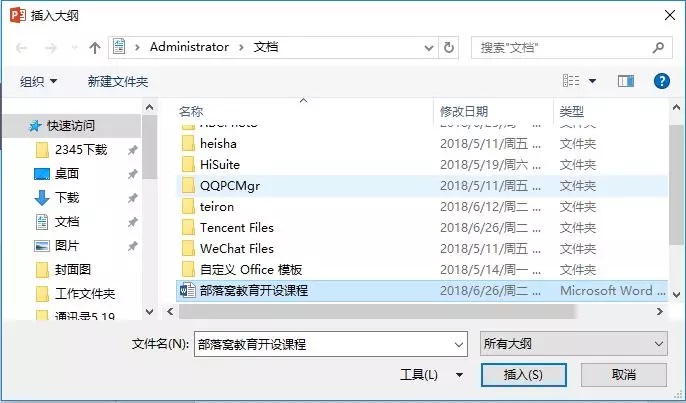Open the view options dropdown arrow
Screen dimensions: 686x403
click(592, 81)
